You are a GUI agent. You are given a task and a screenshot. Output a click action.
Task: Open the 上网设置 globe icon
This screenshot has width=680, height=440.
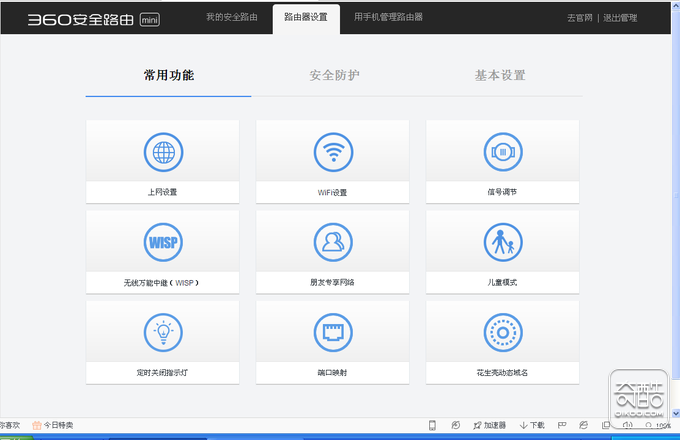click(x=163, y=152)
